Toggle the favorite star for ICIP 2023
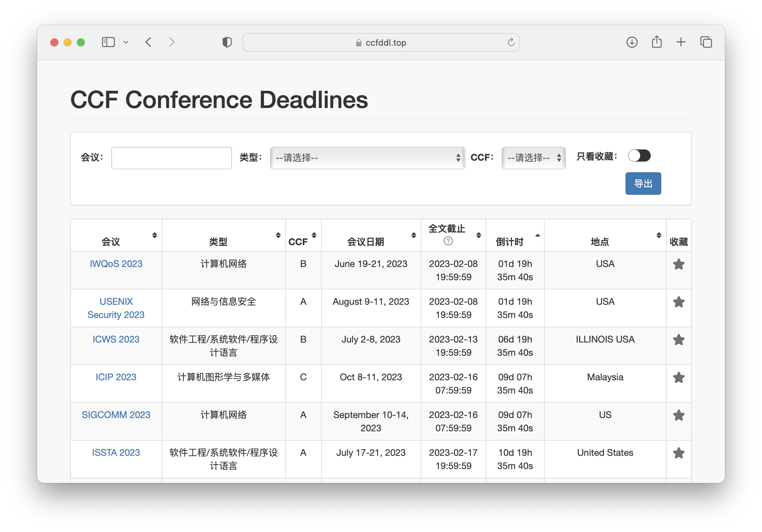This screenshot has height=532, width=762. click(x=679, y=377)
